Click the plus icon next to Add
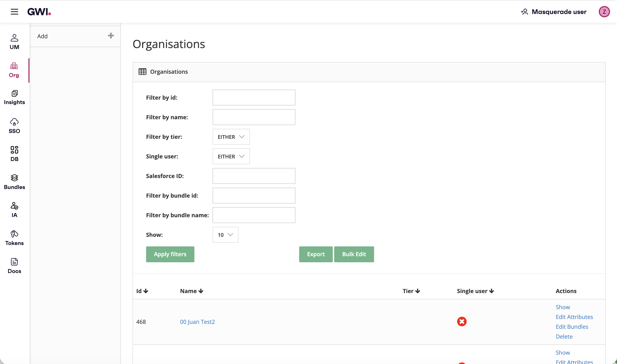This screenshot has height=364, width=617. 111,36
